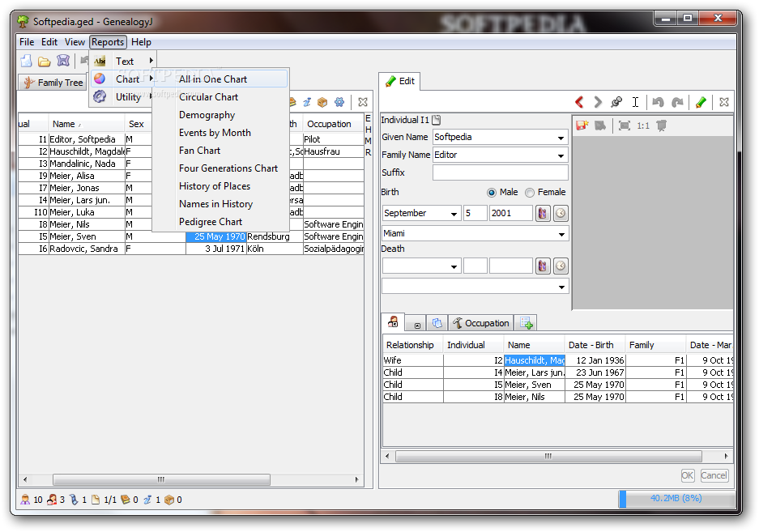Open the Given Name dropdown
The width and height of the screenshot is (759, 532).
coord(561,138)
